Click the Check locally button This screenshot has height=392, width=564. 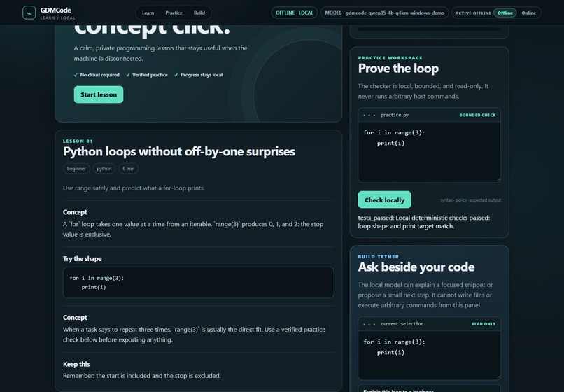(x=384, y=199)
